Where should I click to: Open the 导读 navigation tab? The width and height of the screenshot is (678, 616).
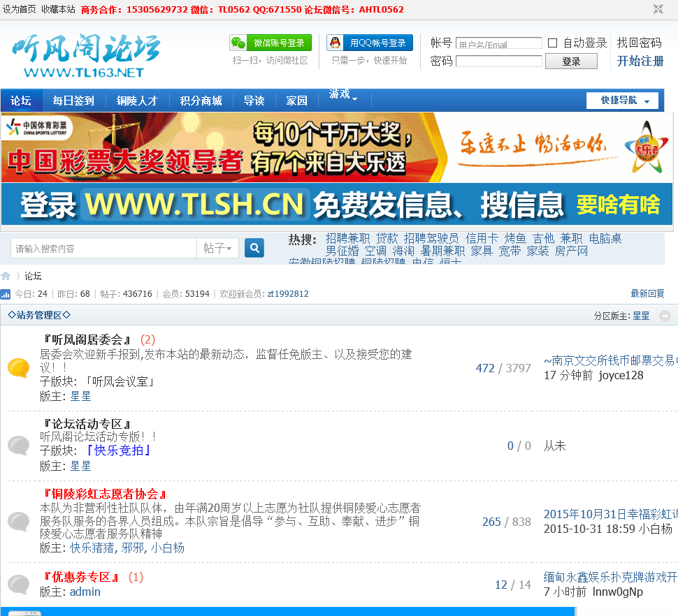click(254, 101)
